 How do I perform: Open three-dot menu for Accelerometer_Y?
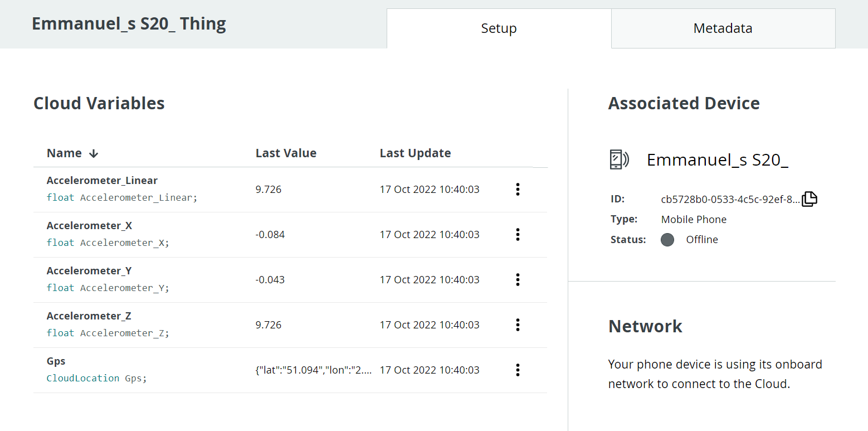click(x=518, y=280)
